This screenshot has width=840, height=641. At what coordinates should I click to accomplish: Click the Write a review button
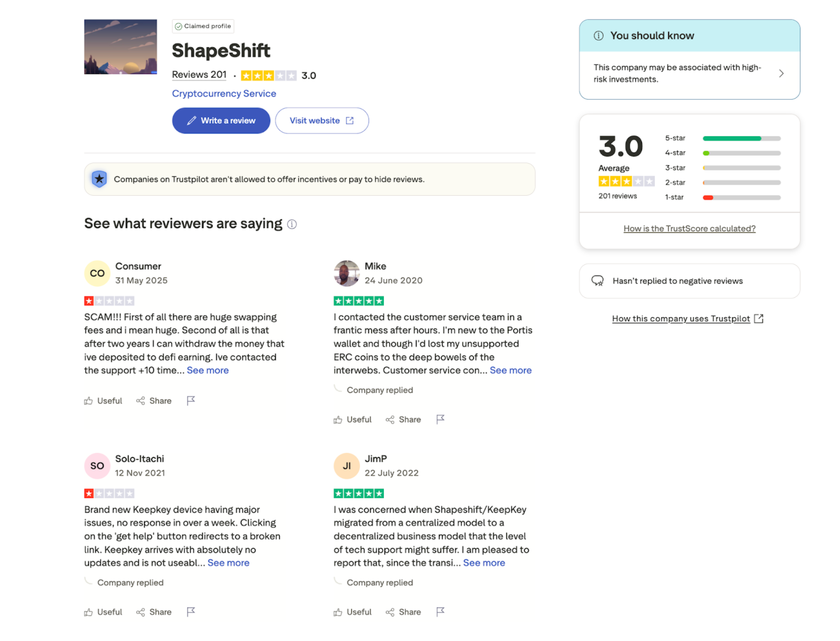point(221,121)
